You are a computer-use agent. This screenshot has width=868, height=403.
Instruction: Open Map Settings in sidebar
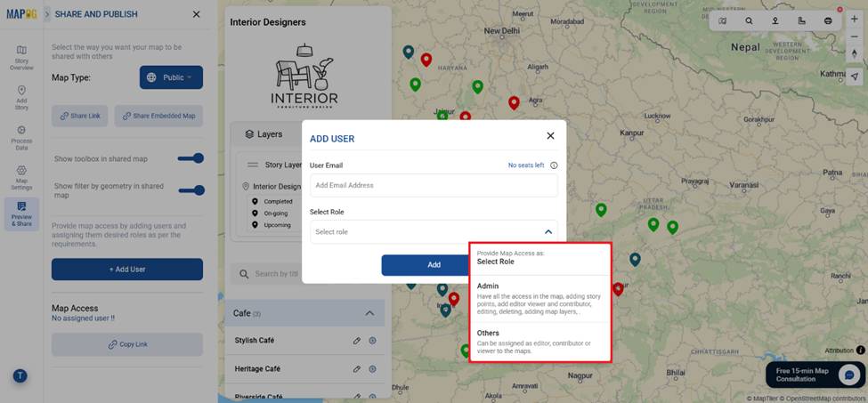(x=21, y=177)
